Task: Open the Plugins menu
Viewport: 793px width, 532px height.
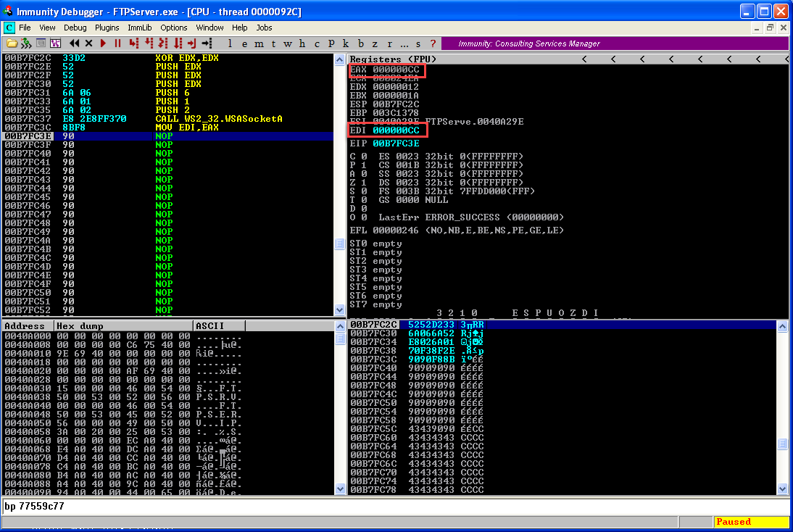Action: pos(107,28)
